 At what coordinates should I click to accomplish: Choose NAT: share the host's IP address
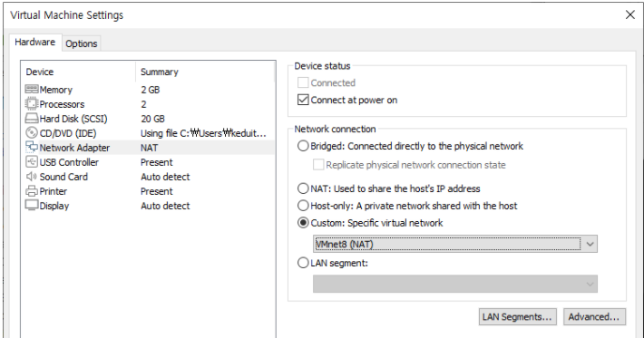(303, 188)
